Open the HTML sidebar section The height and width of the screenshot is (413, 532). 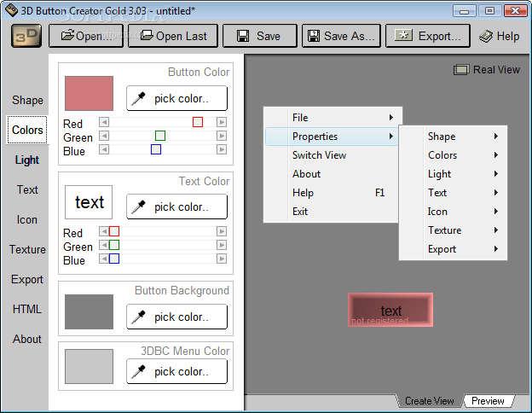point(27,310)
